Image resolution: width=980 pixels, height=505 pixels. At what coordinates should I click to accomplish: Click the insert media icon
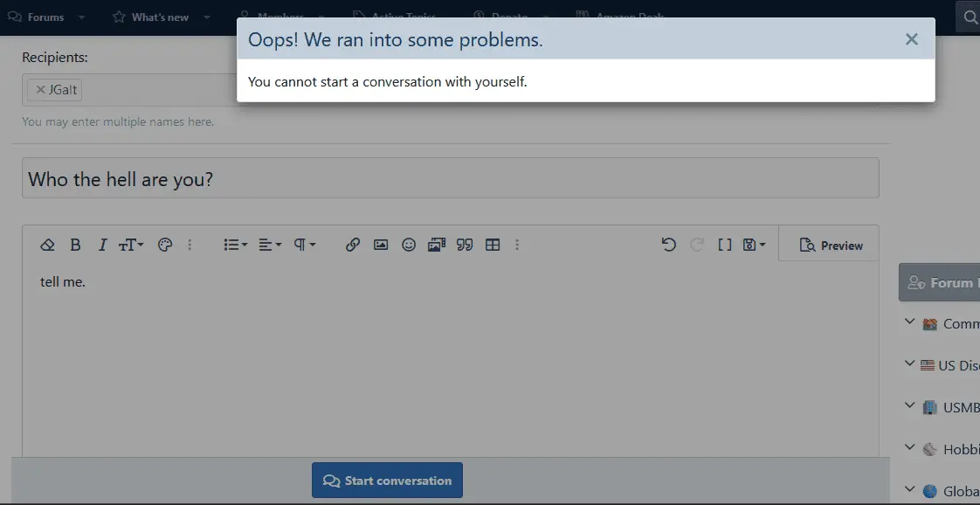click(437, 246)
